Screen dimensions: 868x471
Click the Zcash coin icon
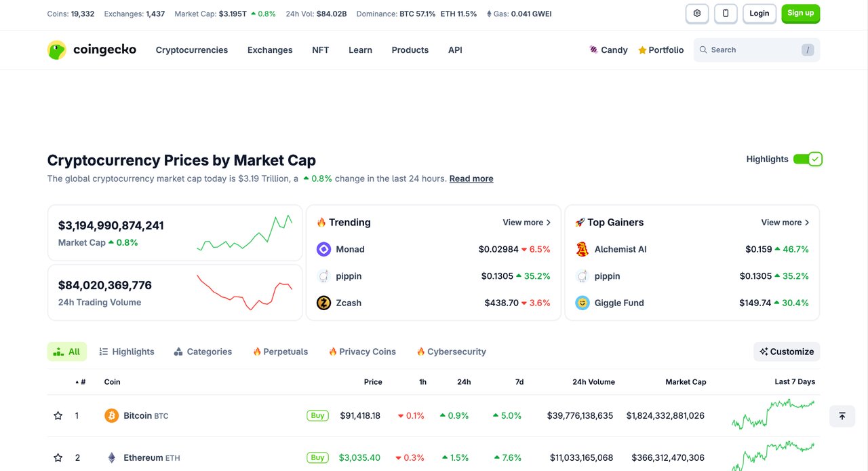pyautogui.click(x=323, y=303)
